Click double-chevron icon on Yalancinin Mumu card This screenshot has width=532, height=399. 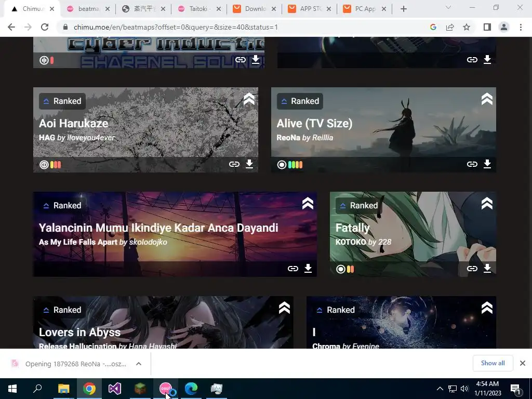click(308, 204)
